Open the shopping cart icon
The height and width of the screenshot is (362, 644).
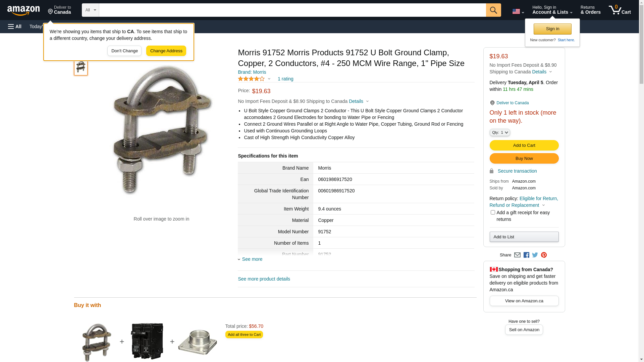click(620, 10)
